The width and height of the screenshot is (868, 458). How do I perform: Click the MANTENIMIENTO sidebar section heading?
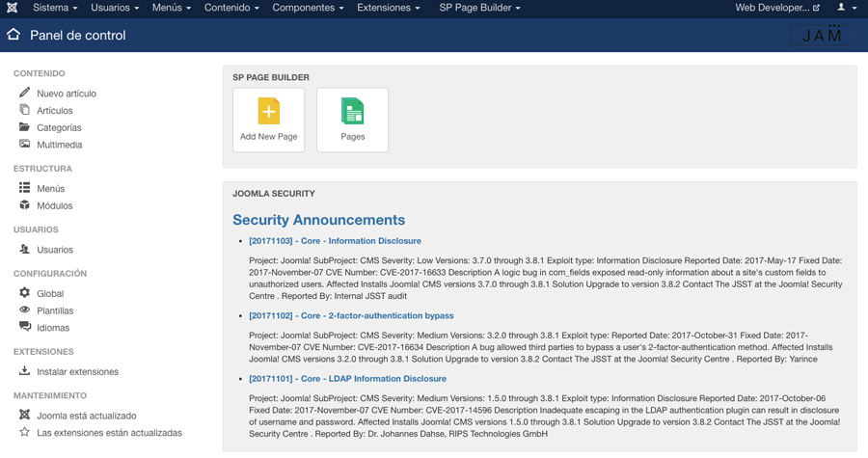click(50, 395)
